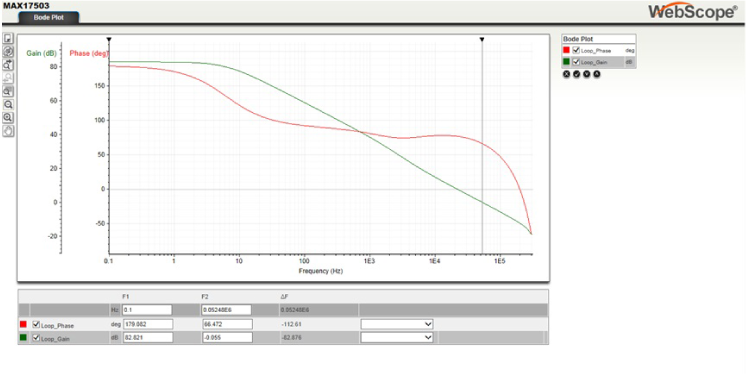
Task: Toggle Loop_Gain checkbox in the cursor table
Action: [36, 338]
